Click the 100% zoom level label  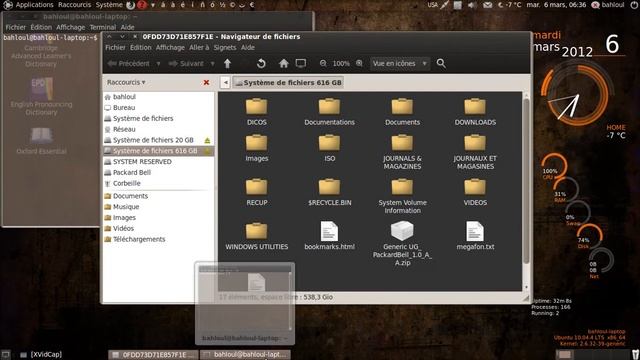[341, 64]
